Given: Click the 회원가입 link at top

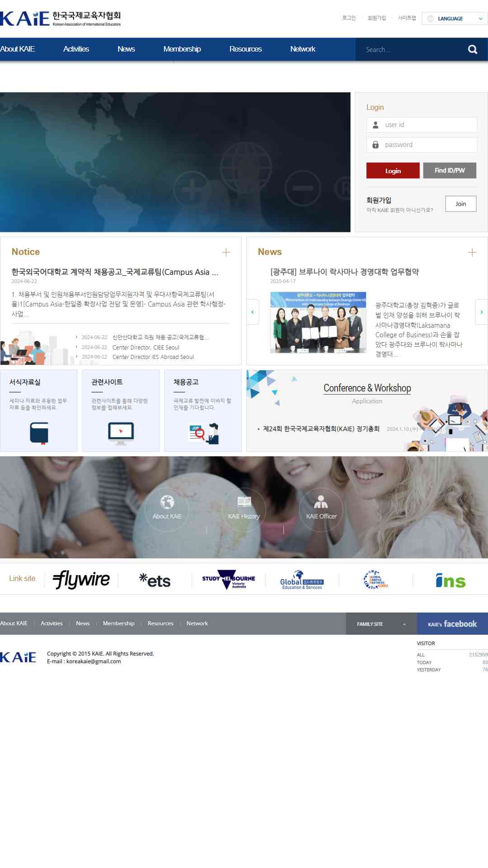Looking at the screenshot, I should click(377, 18).
